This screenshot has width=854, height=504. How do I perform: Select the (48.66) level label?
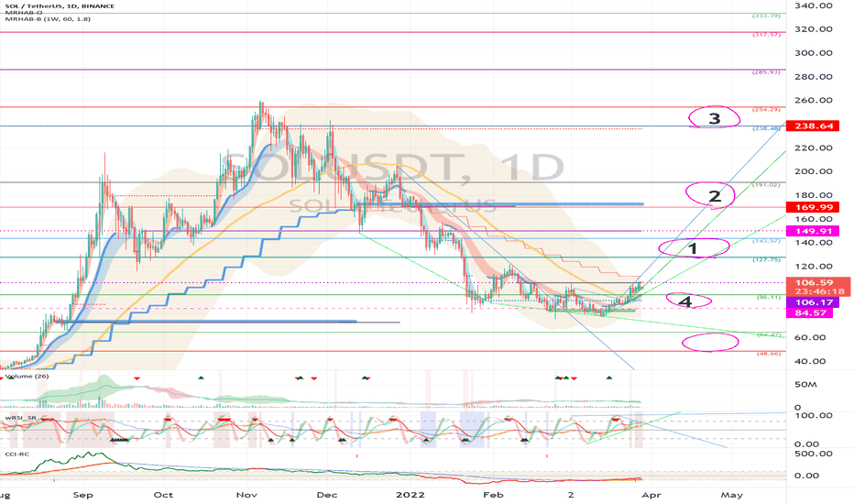point(769,354)
